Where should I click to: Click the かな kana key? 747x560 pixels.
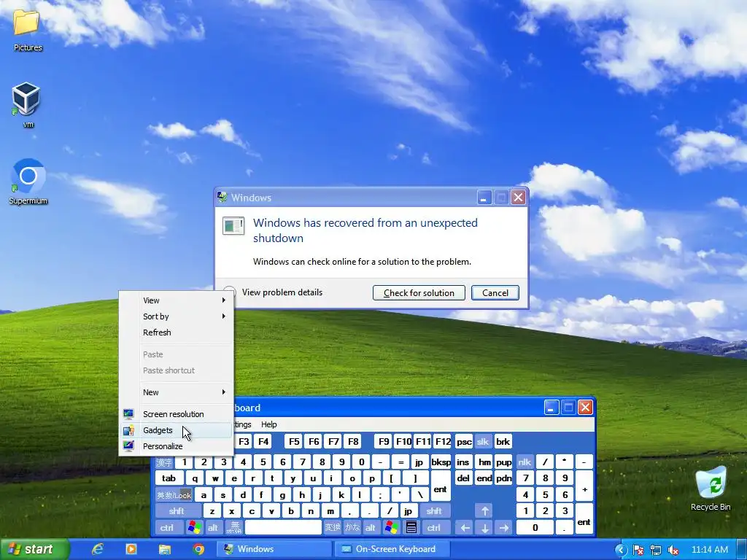(x=352, y=528)
